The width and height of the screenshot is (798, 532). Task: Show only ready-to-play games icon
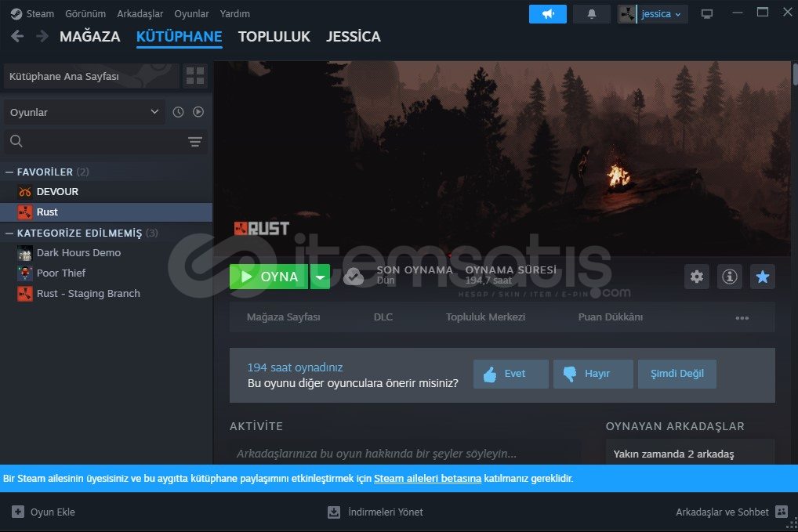click(198, 112)
